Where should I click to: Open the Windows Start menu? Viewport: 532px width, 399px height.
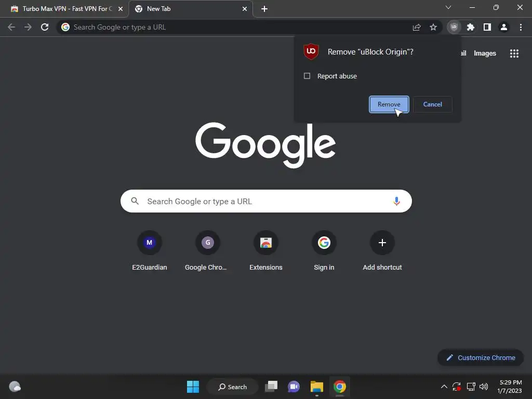[193, 387]
